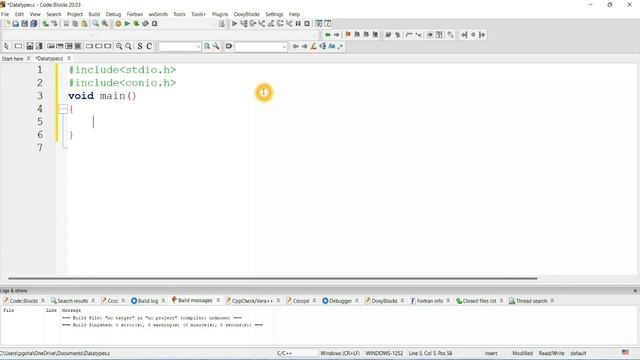Open first toolbar search combo box dropdown
640x360 pixels.
[x=198, y=47]
